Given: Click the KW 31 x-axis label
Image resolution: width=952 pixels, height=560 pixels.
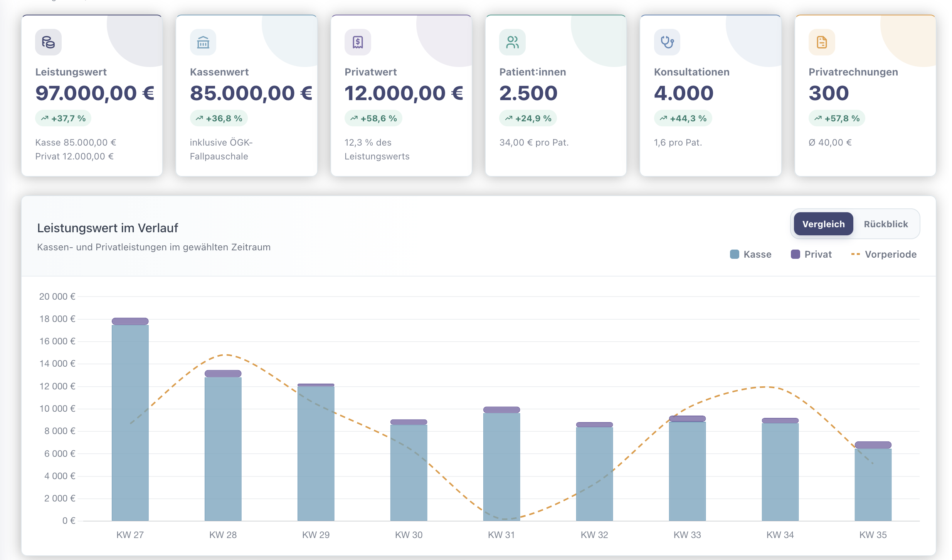Looking at the screenshot, I should 501,535.
